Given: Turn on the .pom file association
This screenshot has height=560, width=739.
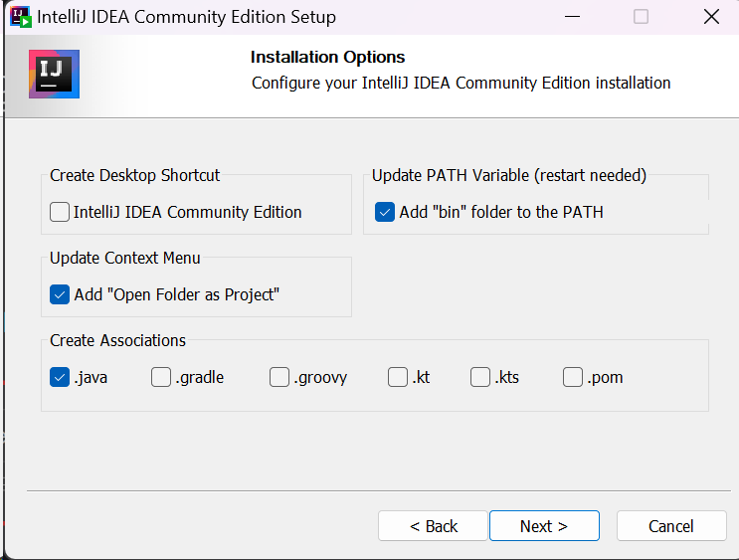Looking at the screenshot, I should point(573,377).
